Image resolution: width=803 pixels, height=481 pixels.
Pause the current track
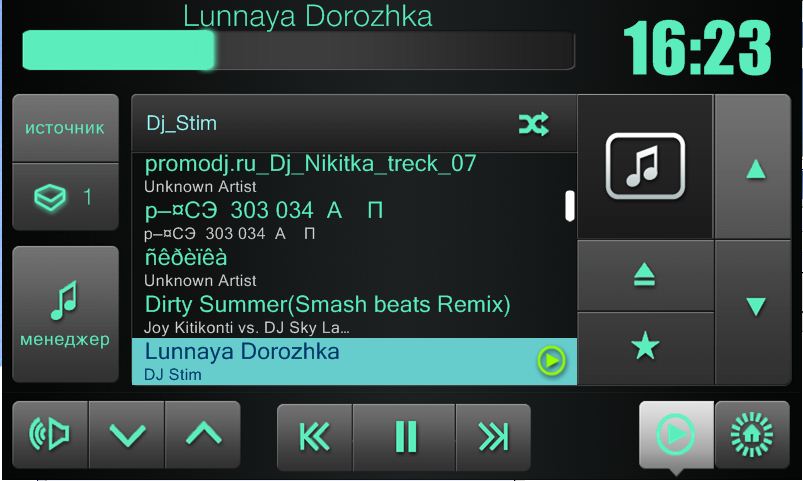pyautogui.click(x=404, y=437)
